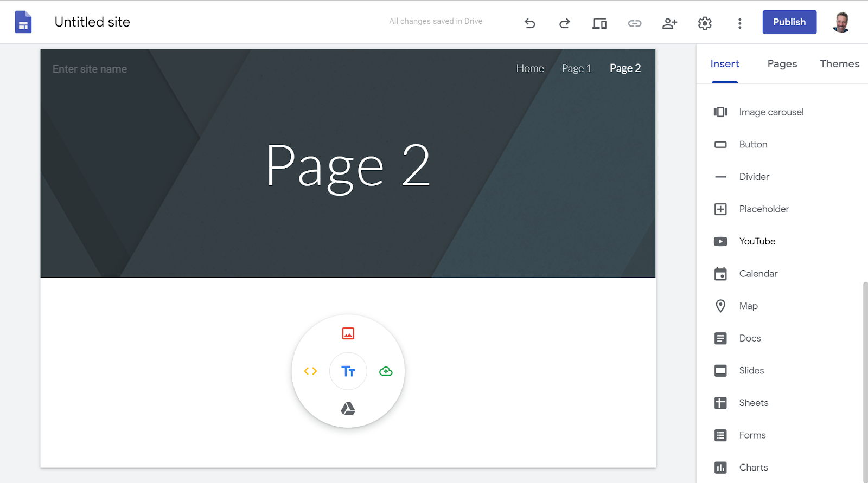Open the More options menu
This screenshot has height=483, width=868.
[739, 23]
